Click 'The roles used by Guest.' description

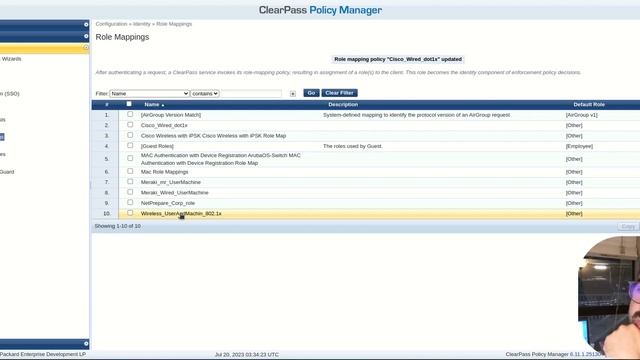[x=353, y=146]
